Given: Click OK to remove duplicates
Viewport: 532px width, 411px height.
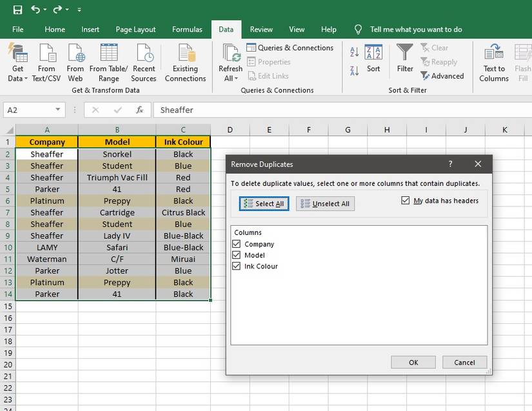Looking at the screenshot, I should (413, 362).
